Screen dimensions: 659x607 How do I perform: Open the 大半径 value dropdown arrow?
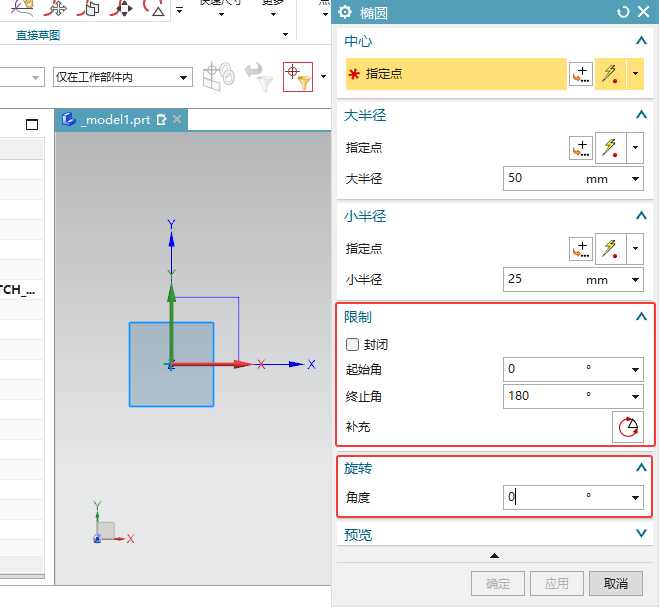(x=635, y=179)
